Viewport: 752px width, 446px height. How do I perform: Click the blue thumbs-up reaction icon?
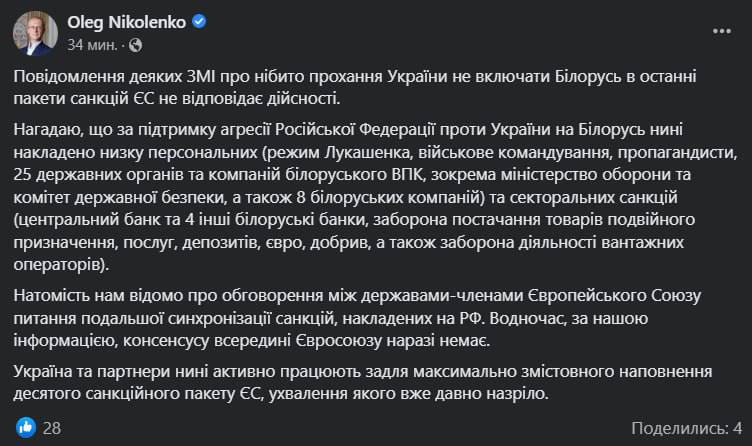[25, 427]
